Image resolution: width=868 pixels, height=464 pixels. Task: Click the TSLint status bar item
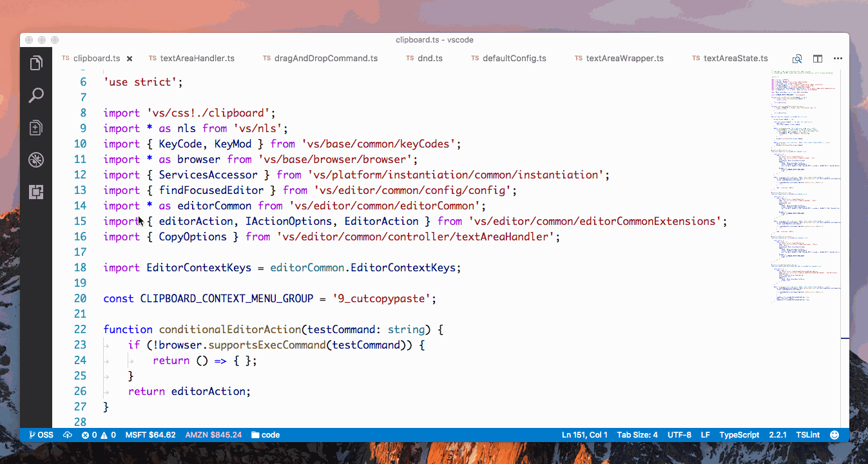808,435
